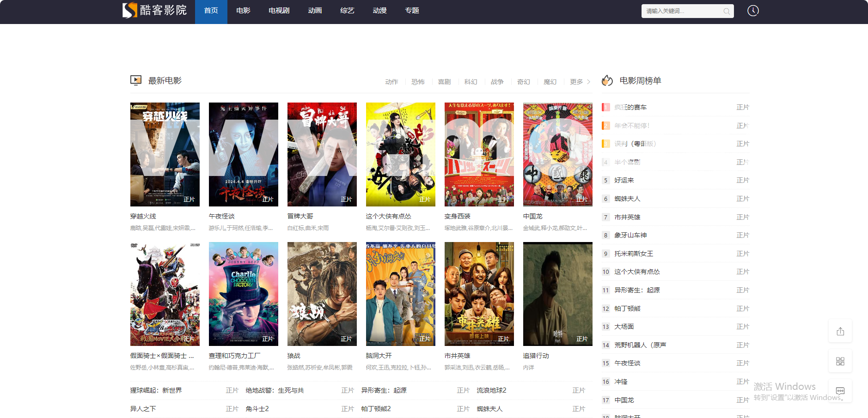
Task: Open the 专题 menu
Action: 412,11
